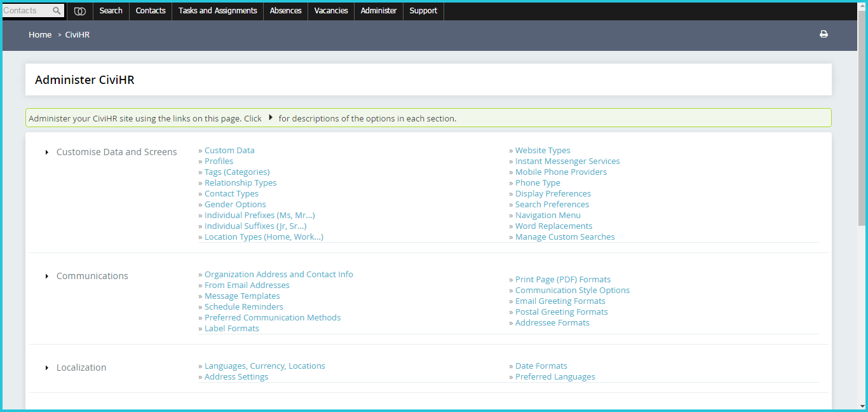Open Individual Prefixes (Ms, Mr...) link

259,216
